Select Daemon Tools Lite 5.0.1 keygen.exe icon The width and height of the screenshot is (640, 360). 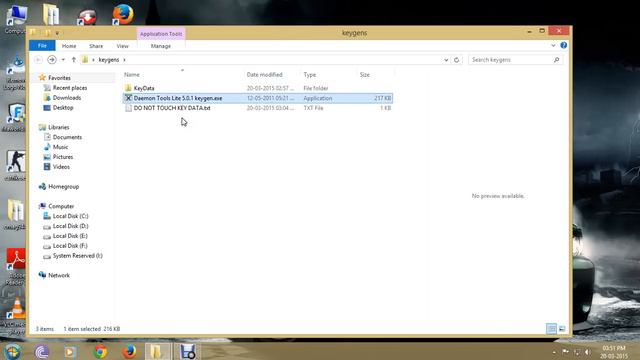(128, 98)
